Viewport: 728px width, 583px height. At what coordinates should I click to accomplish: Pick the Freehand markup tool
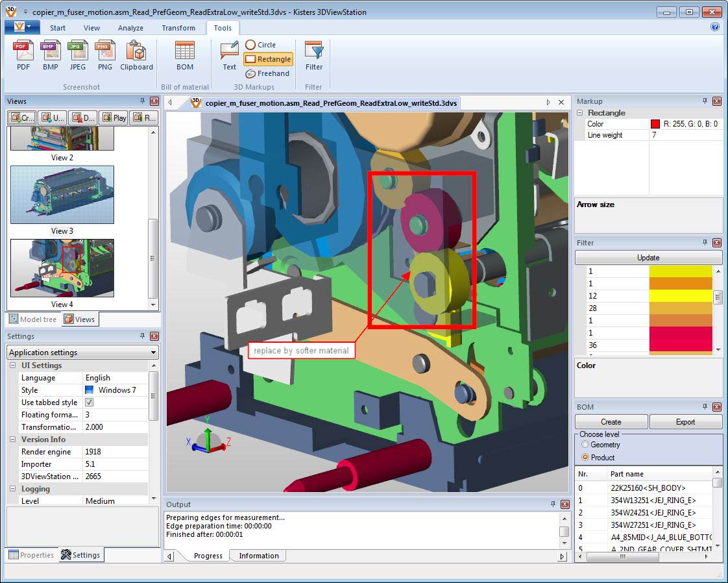point(266,73)
